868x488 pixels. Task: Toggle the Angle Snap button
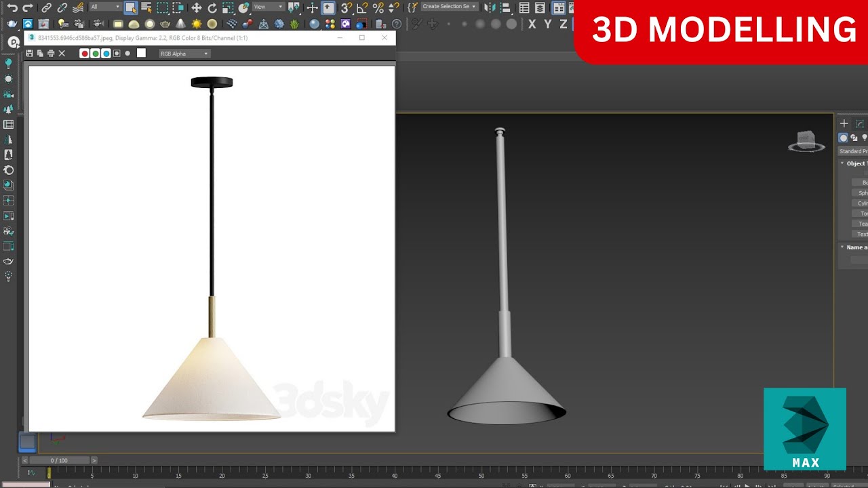[x=362, y=8]
